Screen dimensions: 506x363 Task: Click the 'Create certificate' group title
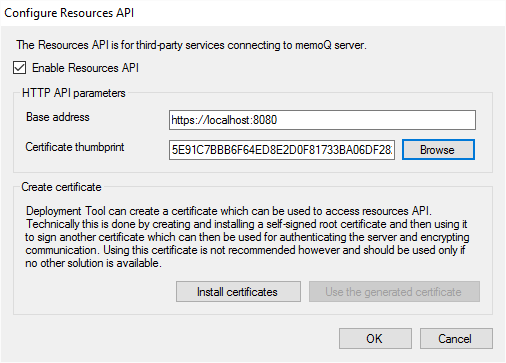(61, 187)
